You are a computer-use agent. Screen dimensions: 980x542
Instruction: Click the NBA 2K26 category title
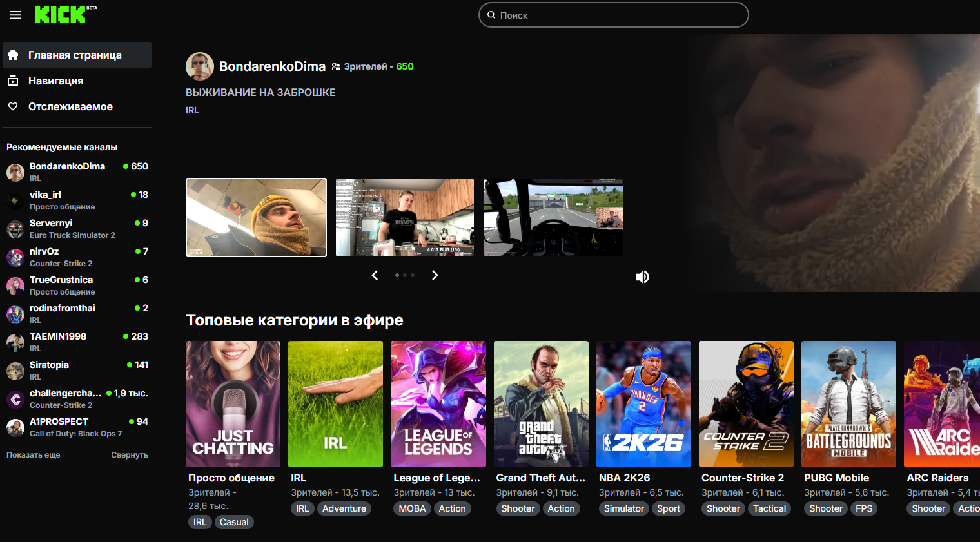[625, 478]
